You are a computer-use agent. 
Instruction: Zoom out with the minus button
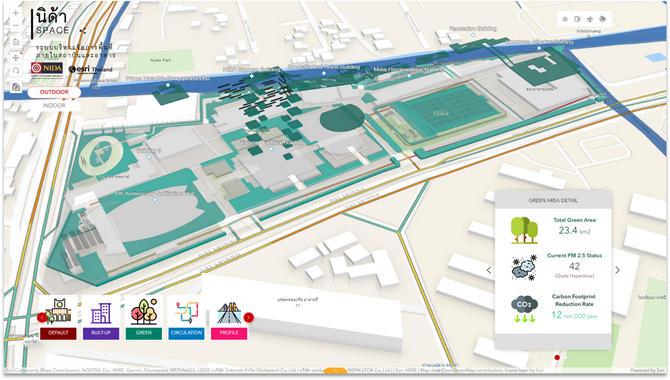click(x=16, y=26)
